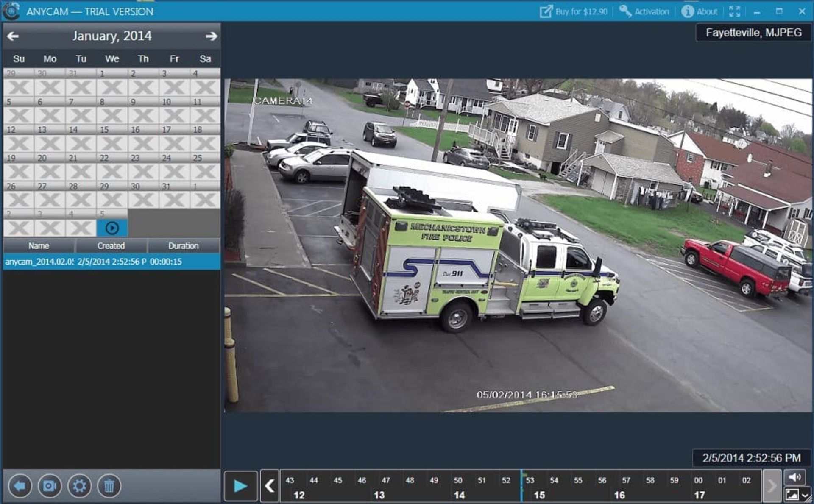This screenshot has height=504, width=814.
Task: Select January 22 in the calendar
Action: coord(112,167)
